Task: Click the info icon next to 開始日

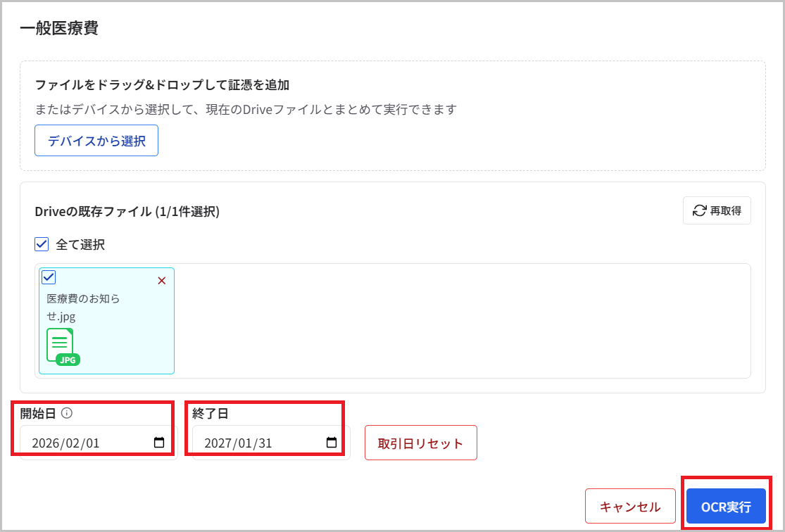Action: click(67, 413)
